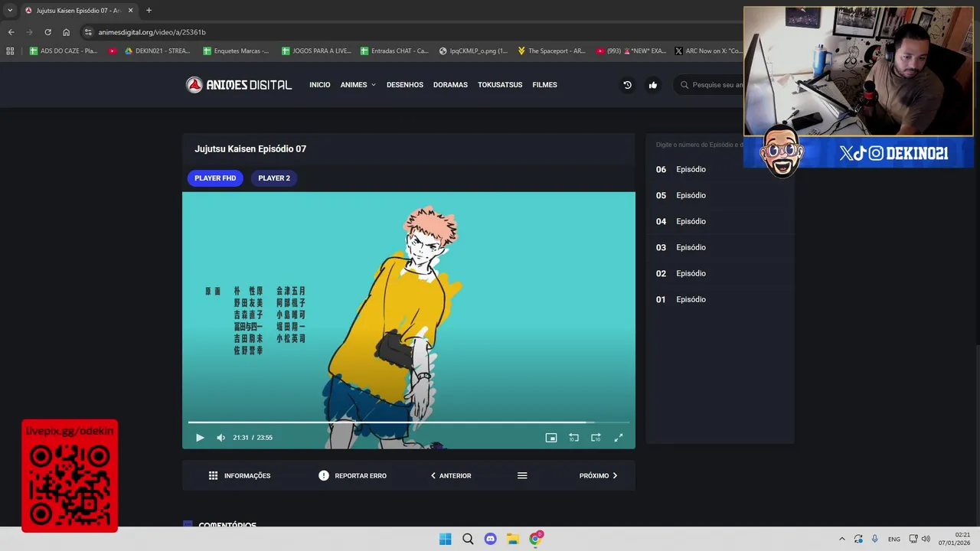Image resolution: width=980 pixels, height=551 pixels.
Task: Open 'The Spaceport' bookmark
Action: [551, 51]
